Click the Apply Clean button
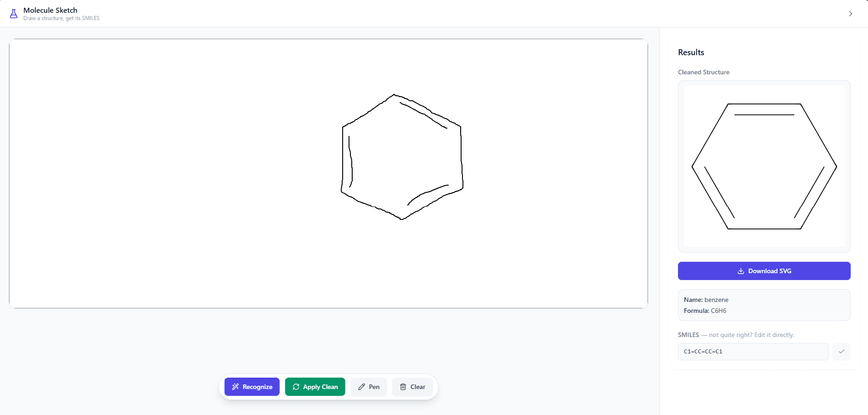 (x=315, y=387)
